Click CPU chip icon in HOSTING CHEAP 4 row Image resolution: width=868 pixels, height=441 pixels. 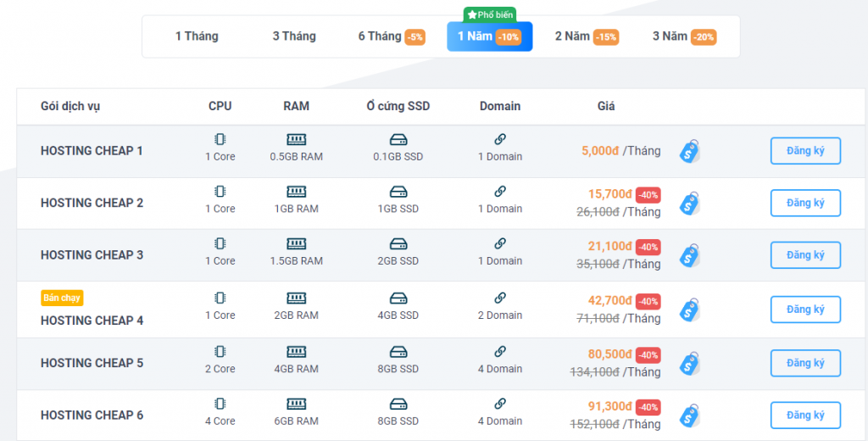click(220, 298)
